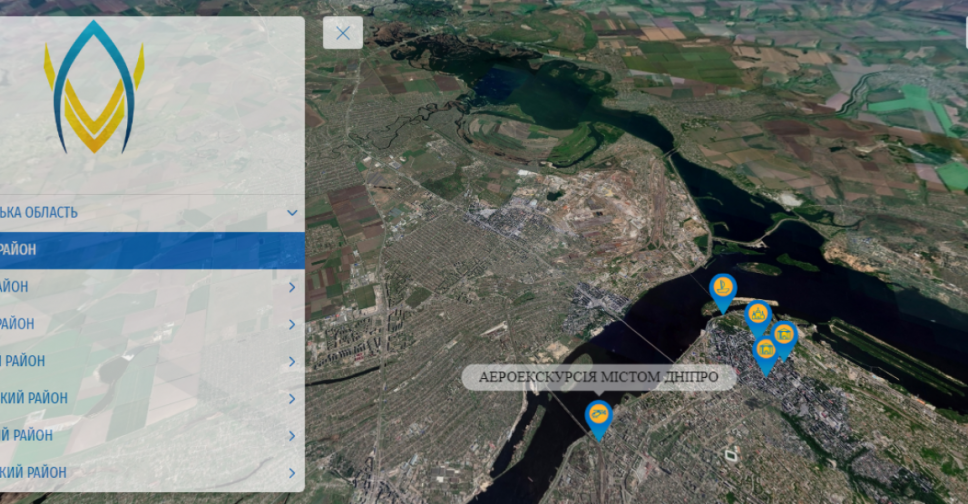Screen dimensions: 968x504
Task: Expand third district chevron below highlighted row
Action: [292, 362]
